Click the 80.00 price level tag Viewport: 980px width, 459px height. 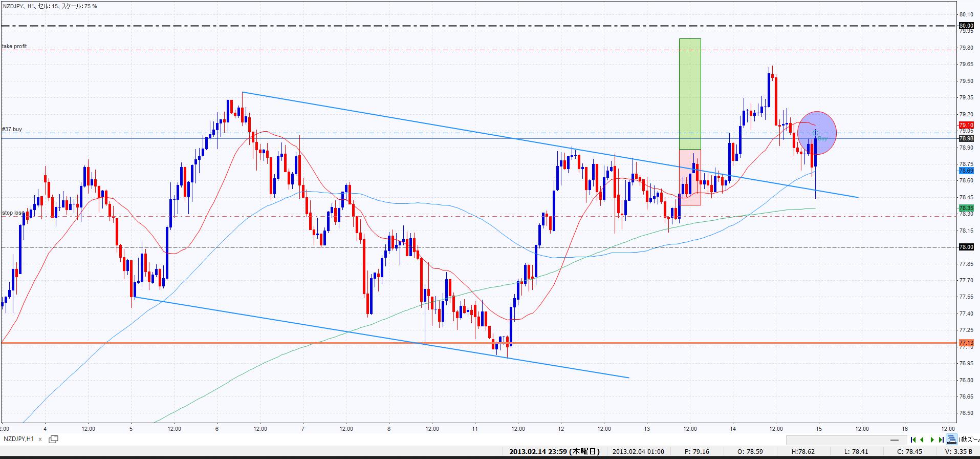click(966, 26)
